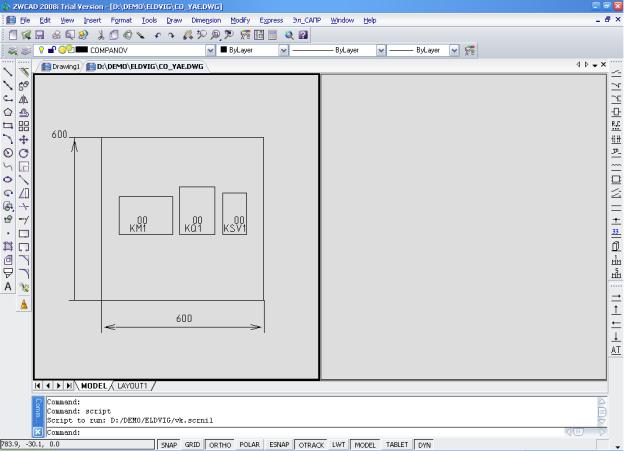Click in the Command input line
624x451 pixels.
click(x=300, y=432)
